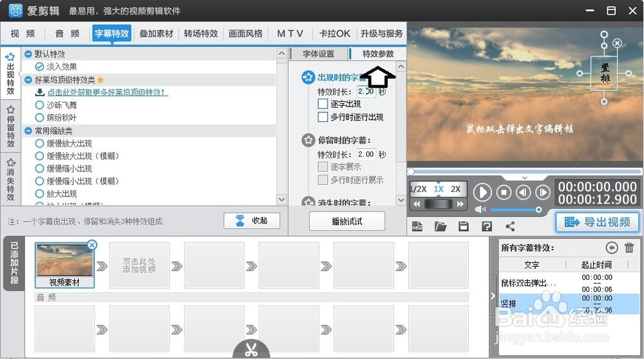644x359 pixels.
Task: Open an existing project via folder icon
Action: 440,226
